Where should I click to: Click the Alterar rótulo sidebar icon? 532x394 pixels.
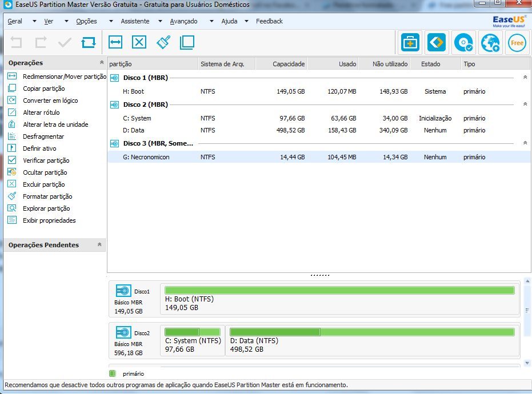[12, 112]
